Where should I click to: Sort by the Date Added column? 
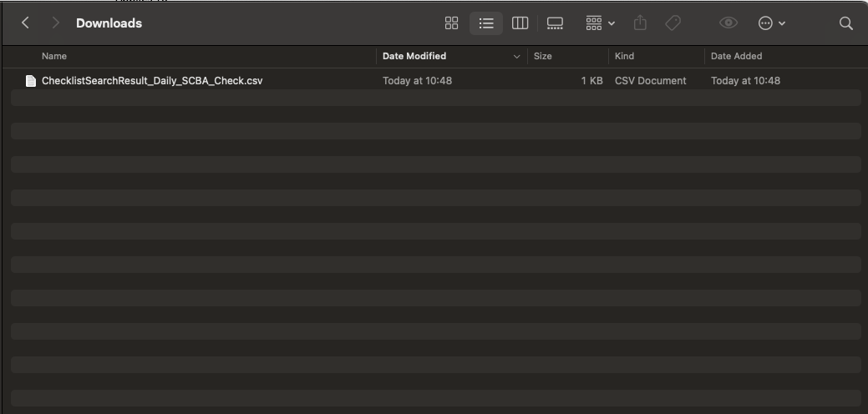coord(736,56)
